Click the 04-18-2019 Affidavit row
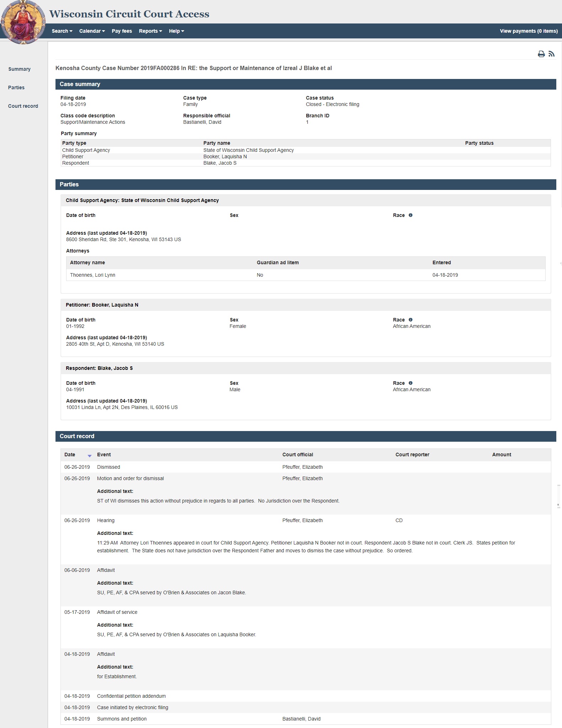This screenshot has width=562, height=728. 306,669
